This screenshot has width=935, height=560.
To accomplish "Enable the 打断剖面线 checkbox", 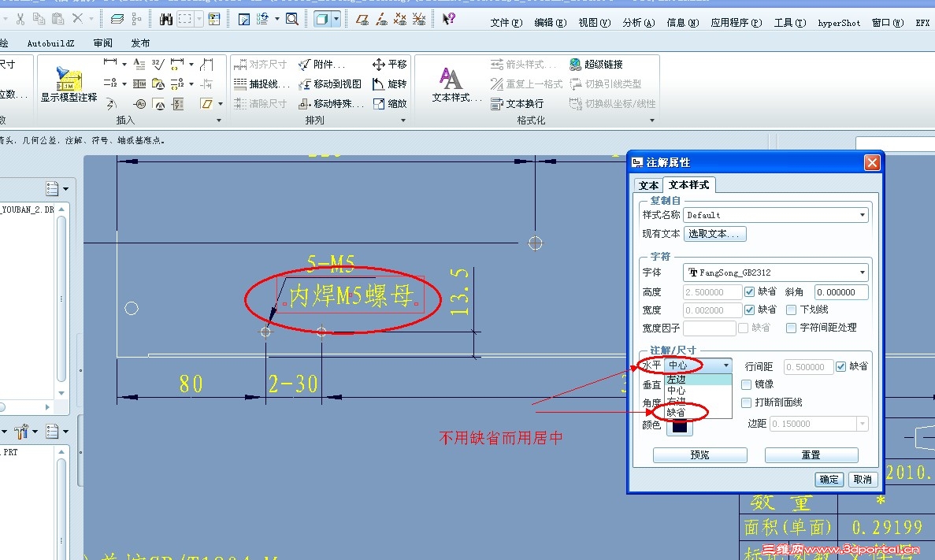I will 746,402.
